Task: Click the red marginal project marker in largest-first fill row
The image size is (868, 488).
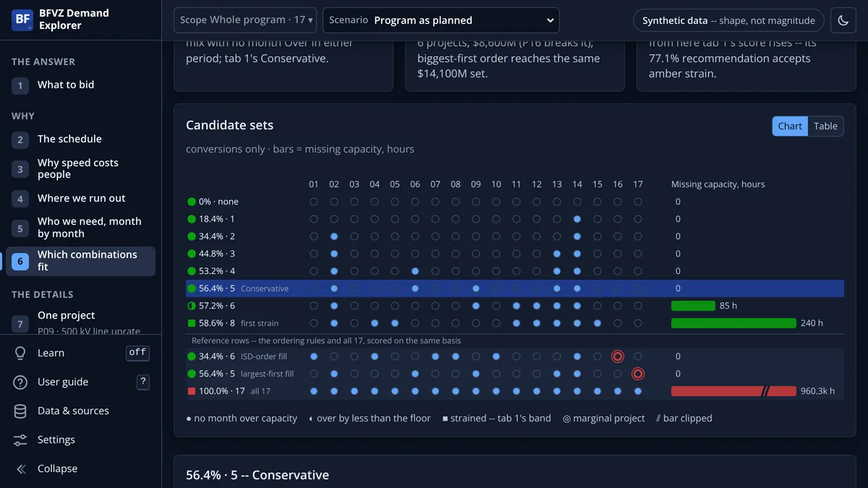Action: 637,374
